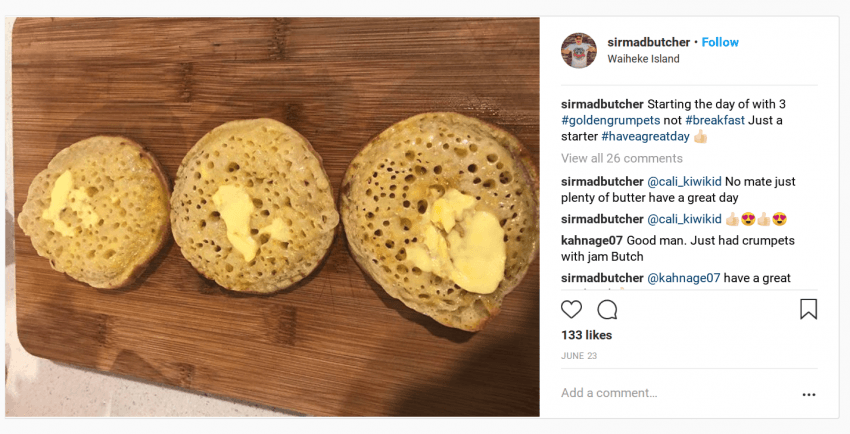Like the post with the heart icon
Viewport: 850px width, 434px height.
pos(572,309)
